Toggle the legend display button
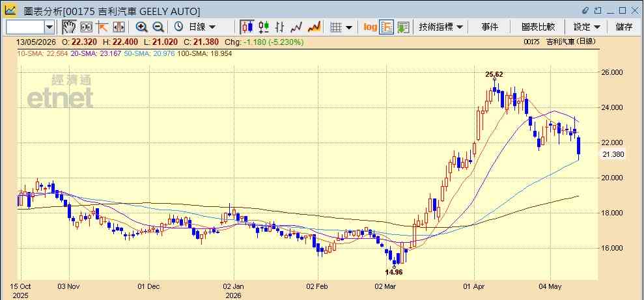Screen dimensions: 644x300 click(387, 27)
